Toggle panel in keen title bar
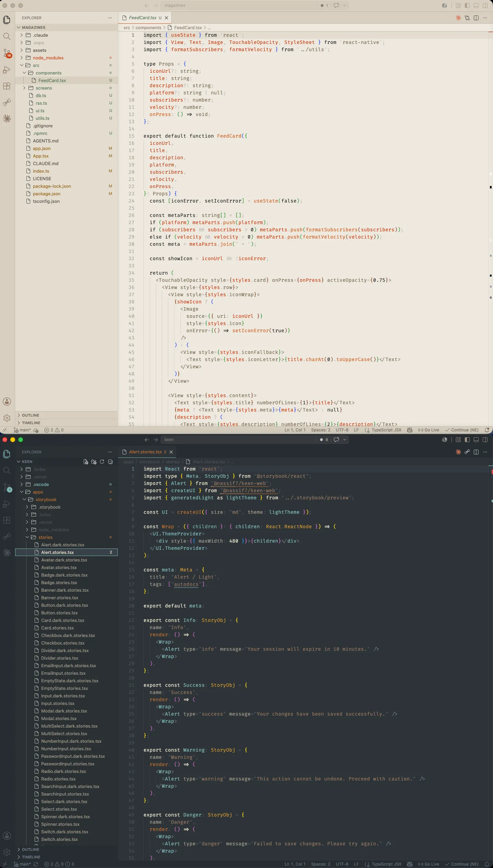The image size is (493, 868). 476,440
